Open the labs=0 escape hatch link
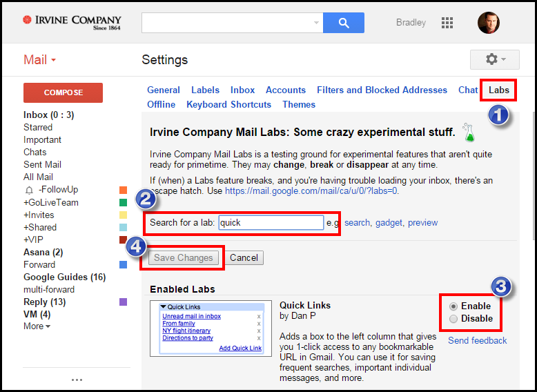Viewport: 537px width, 392px height. coord(311,191)
